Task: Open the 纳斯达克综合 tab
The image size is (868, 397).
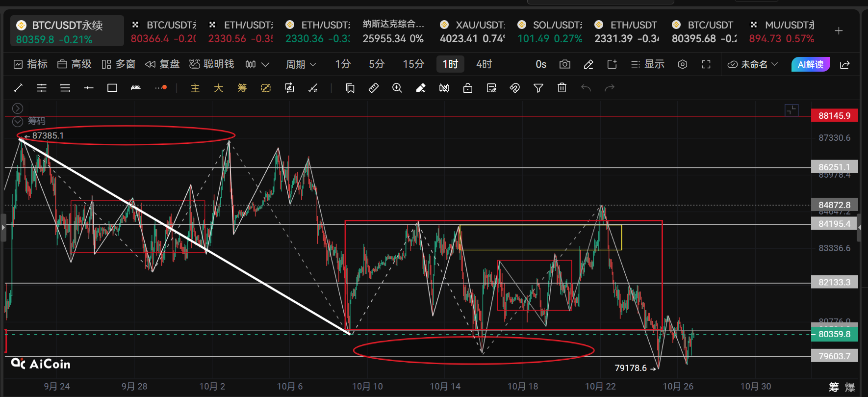Action: coord(393,31)
